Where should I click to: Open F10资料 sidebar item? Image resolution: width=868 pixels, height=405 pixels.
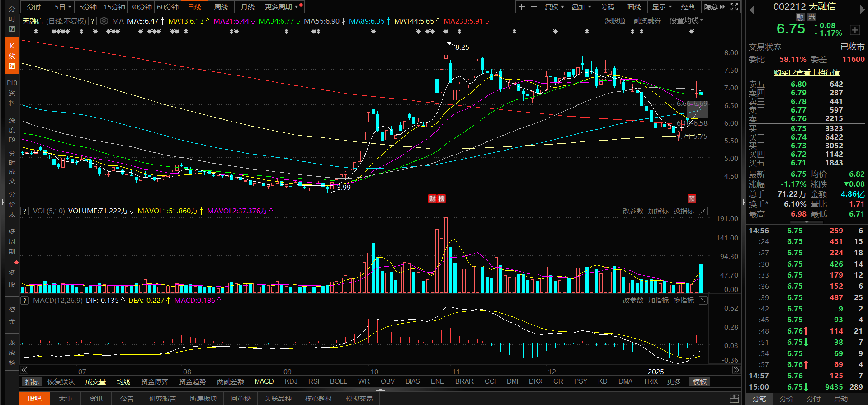[x=12, y=93]
